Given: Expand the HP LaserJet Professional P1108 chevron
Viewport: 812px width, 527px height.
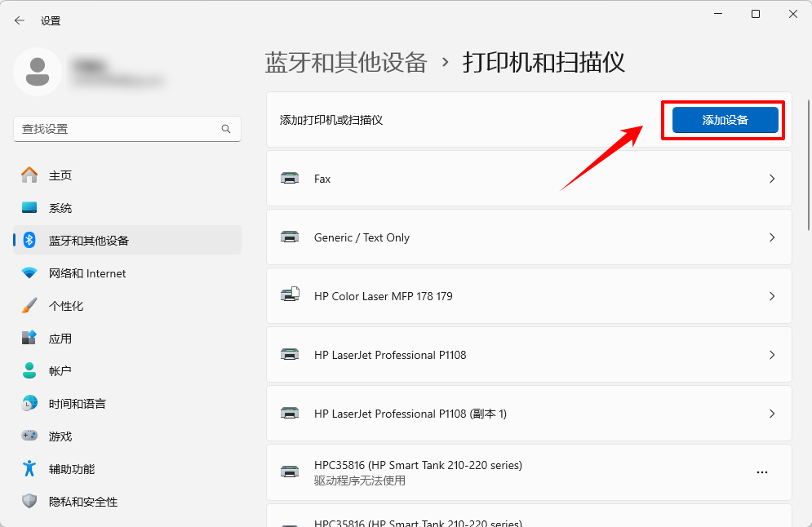Looking at the screenshot, I should (772, 355).
